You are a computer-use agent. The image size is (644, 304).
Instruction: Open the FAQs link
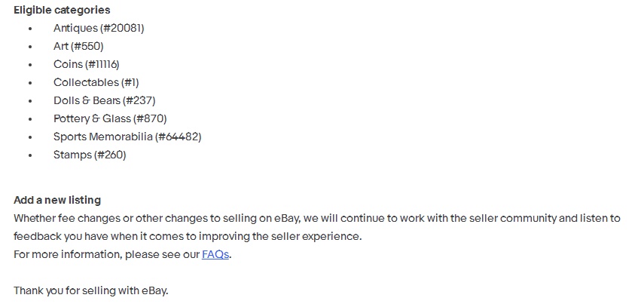point(215,255)
